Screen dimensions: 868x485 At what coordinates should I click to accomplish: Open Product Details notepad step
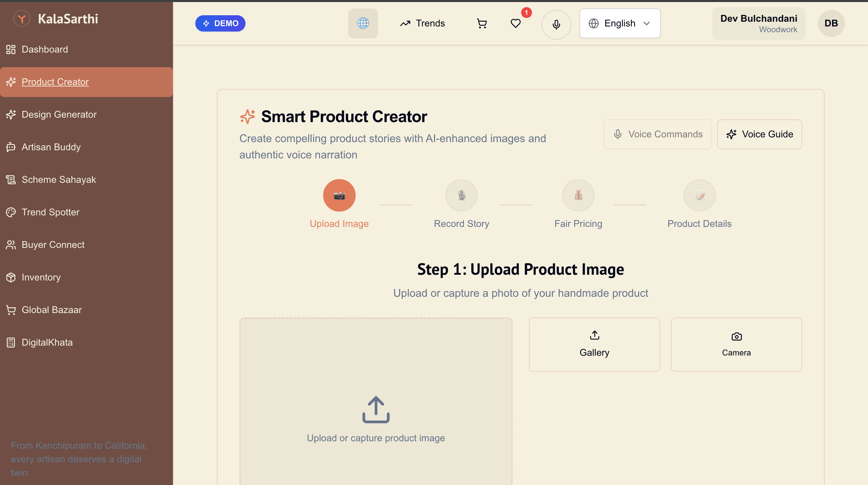[x=700, y=195]
